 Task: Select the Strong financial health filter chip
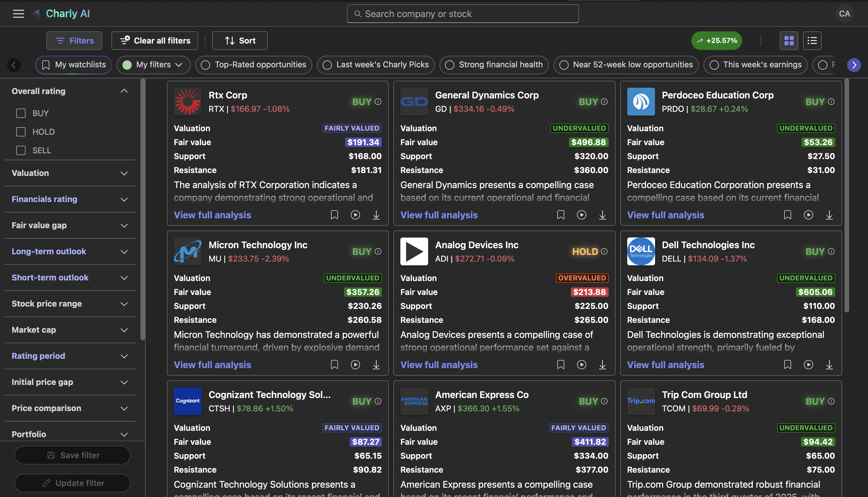pos(493,64)
